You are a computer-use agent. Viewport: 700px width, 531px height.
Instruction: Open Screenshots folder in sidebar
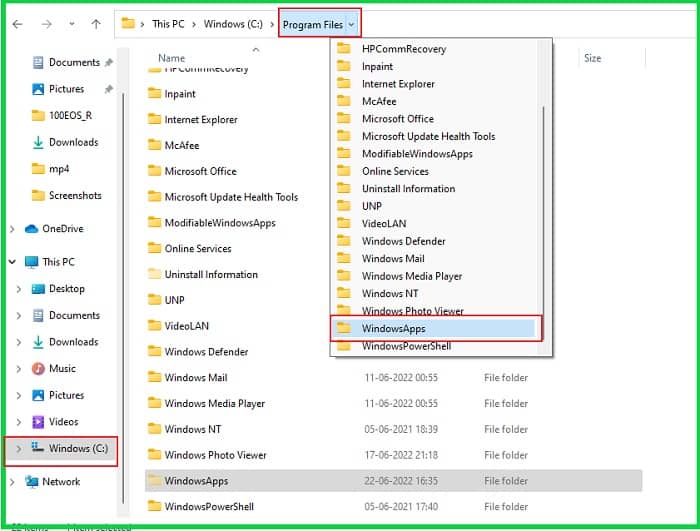click(x=75, y=195)
